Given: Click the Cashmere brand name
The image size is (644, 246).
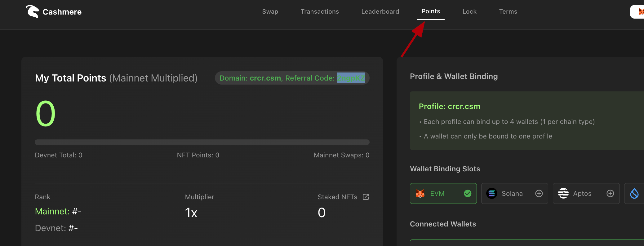Looking at the screenshot, I should (x=62, y=12).
